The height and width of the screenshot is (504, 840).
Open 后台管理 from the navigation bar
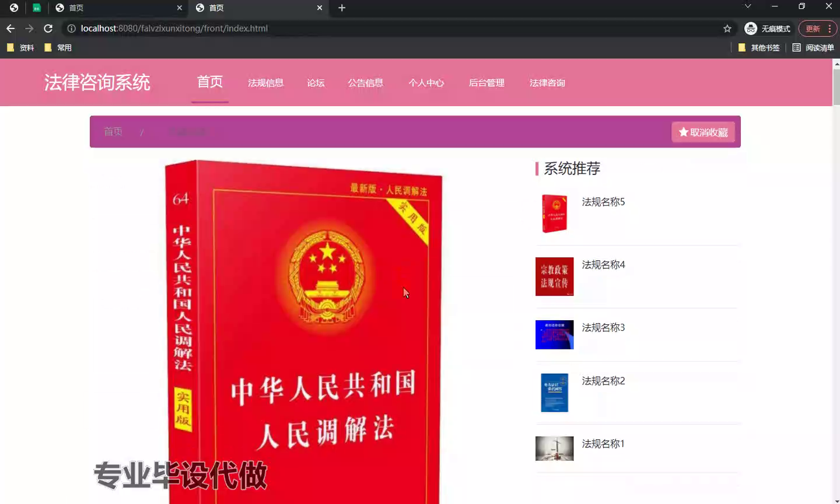coord(487,83)
